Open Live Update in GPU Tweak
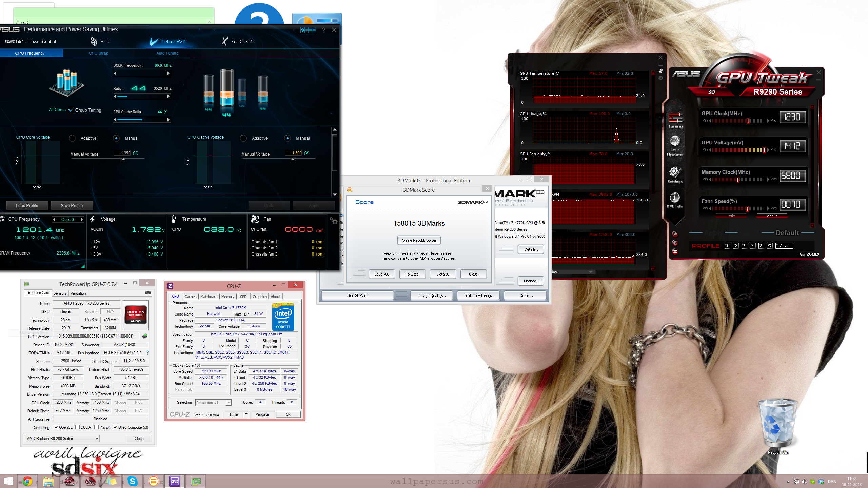This screenshot has width=868, height=488. pyautogui.click(x=675, y=146)
